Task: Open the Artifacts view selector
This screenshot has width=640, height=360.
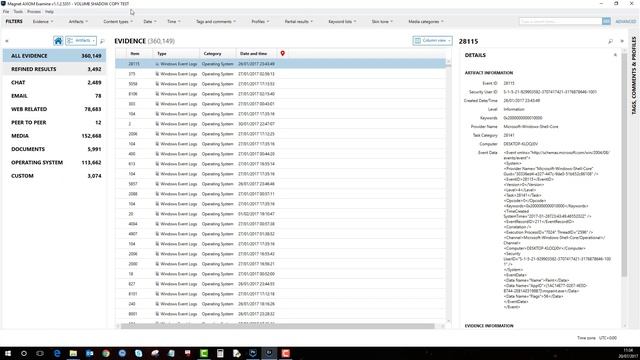Action: [x=81, y=41]
